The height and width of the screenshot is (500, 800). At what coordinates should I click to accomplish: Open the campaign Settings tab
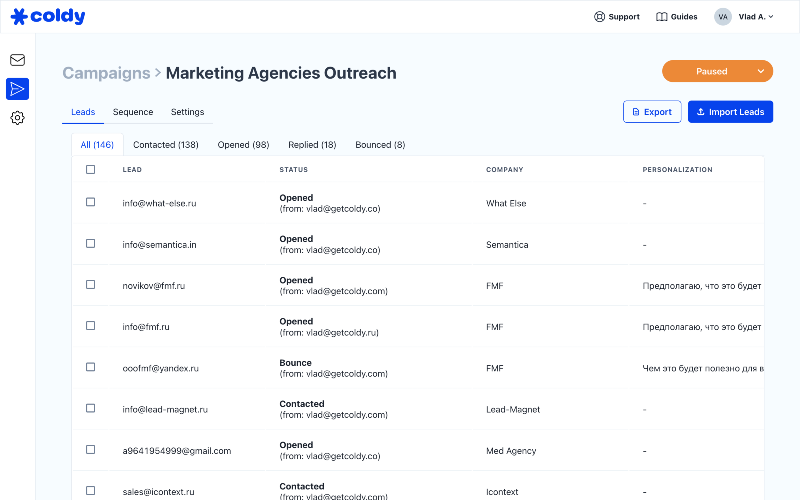click(x=187, y=112)
